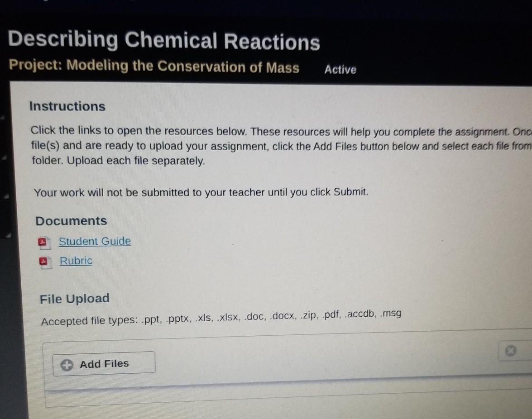This screenshot has height=419, width=532.
Task: Click the PDF icon beside Student Guide
Action: pos(43,243)
